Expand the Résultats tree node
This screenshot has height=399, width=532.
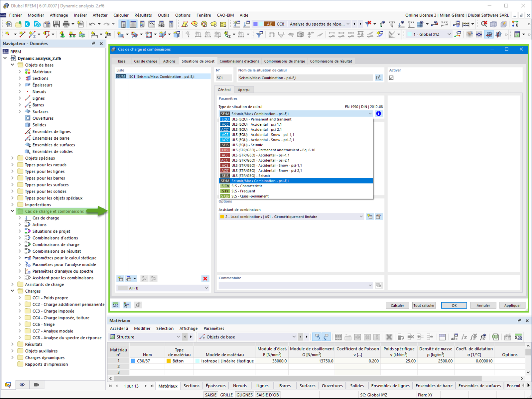tap(13, 344)
